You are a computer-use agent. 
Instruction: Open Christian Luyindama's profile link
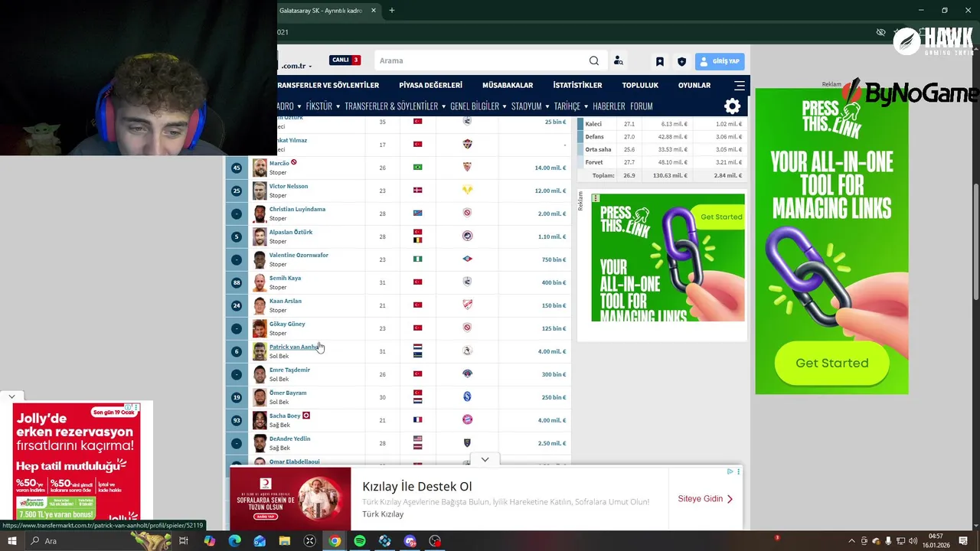(x=297, y=209)
